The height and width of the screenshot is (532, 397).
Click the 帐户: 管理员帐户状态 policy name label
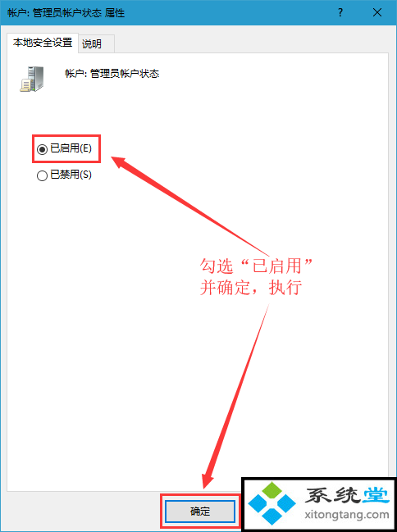(x=112, y=74)
